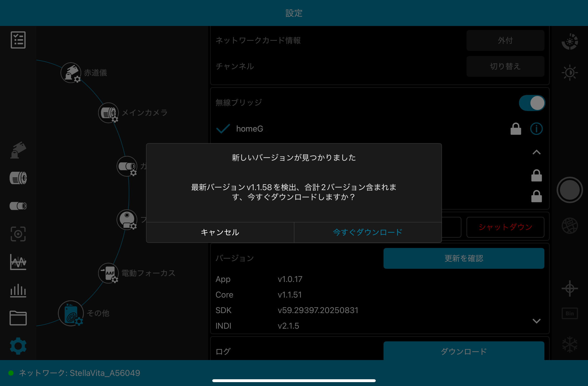Click キャンセル in the update dialog
Screen dimensions: 588x386
click(220, 232)
